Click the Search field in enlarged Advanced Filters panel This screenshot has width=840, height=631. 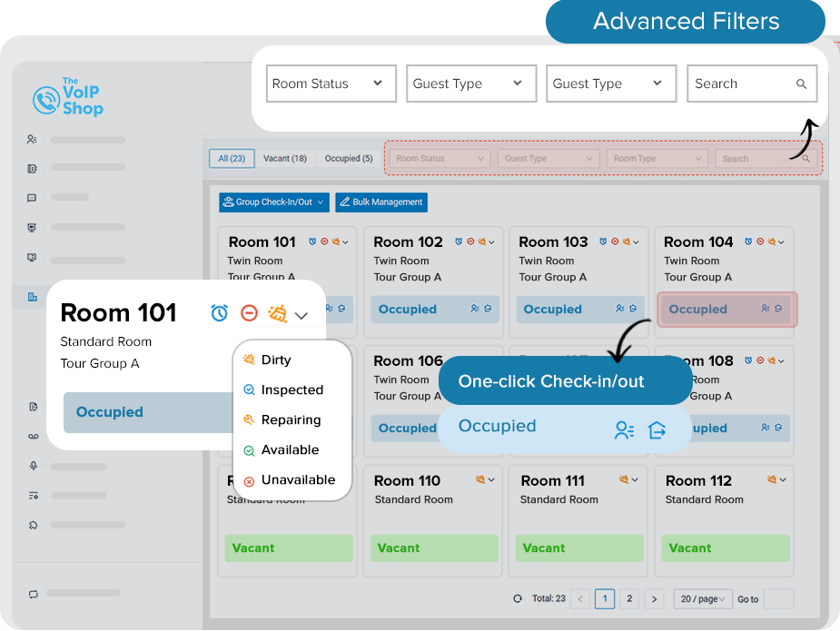tap(752, 84)
